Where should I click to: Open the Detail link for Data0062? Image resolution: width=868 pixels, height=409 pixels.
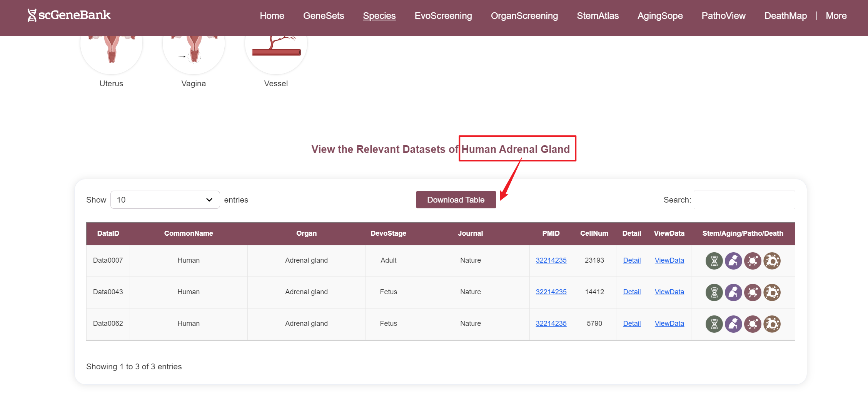632,324
